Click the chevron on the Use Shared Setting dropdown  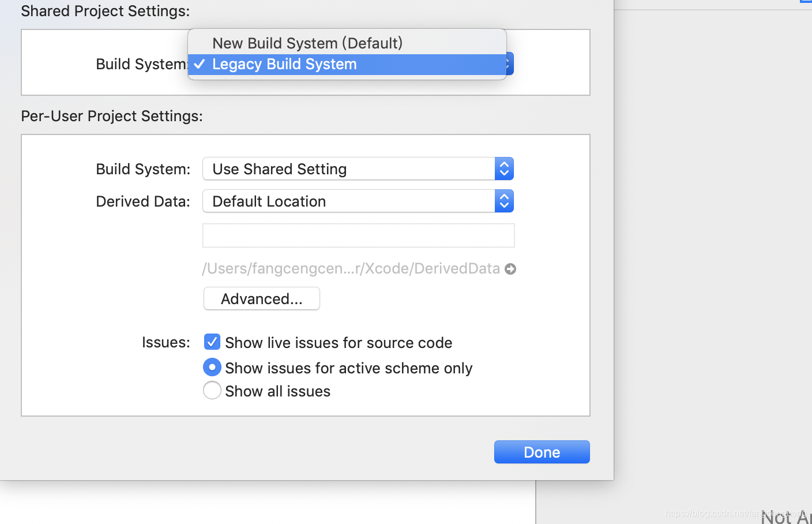[x=504, y=169]
